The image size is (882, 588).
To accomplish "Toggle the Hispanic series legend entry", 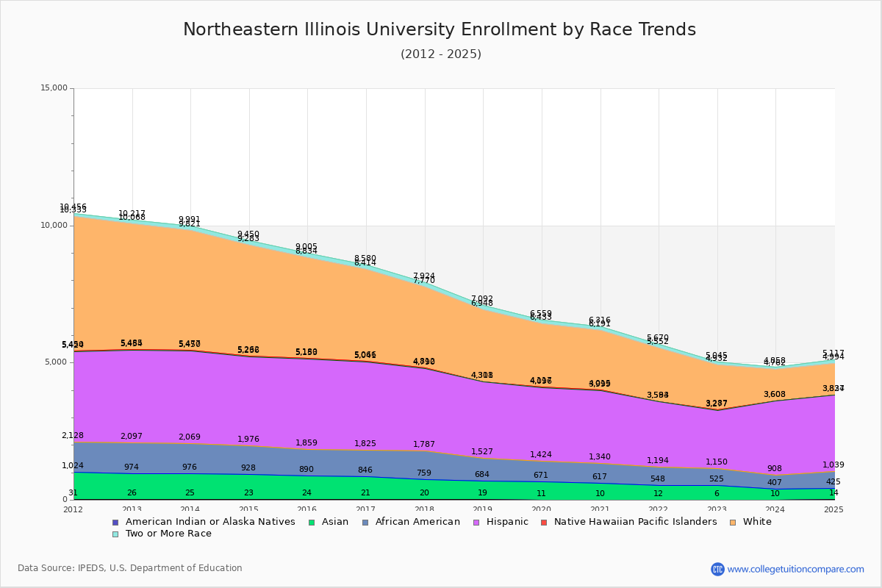I will point(500,522).
